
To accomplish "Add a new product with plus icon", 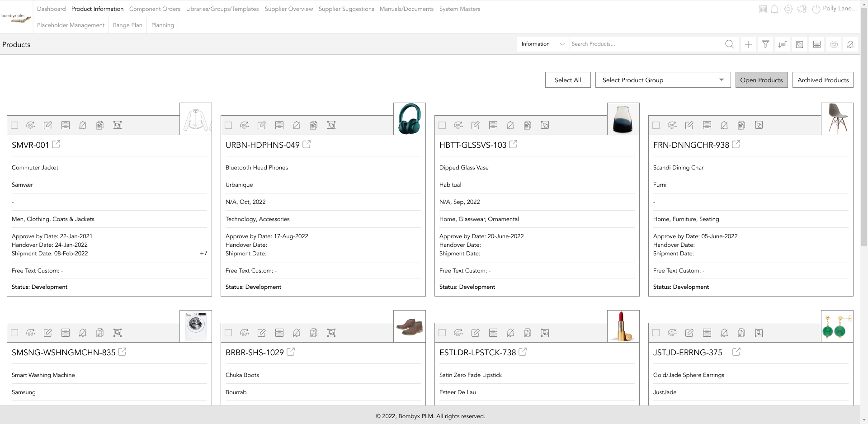I will click(749, 44).
